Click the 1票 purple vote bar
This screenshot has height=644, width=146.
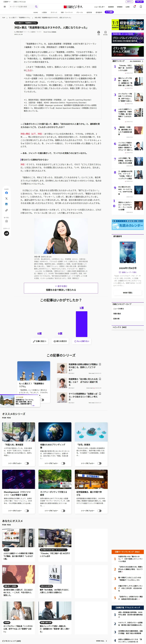click(x=82, y=324)
